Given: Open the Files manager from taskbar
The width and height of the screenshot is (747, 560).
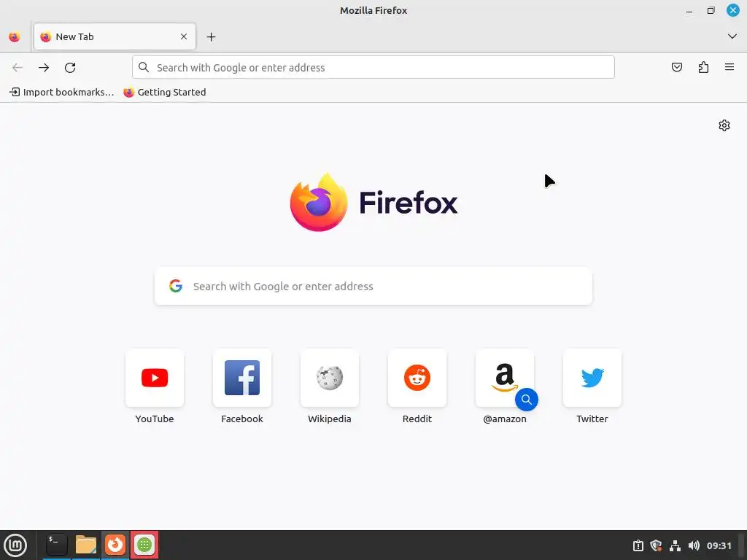Looking at the screenshot, I should (86, 545).
